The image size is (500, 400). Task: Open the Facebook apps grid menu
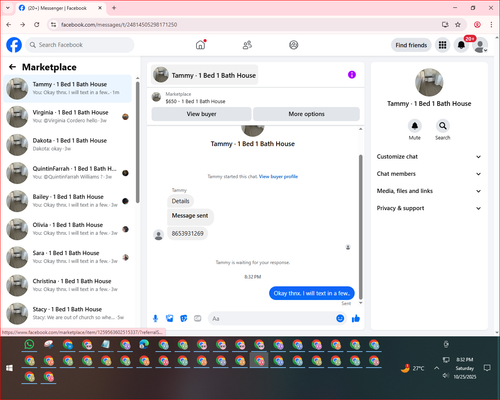[442, 45]
